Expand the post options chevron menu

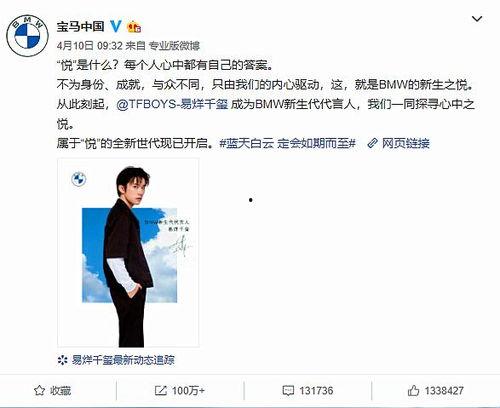pyautogui.click(x=477, y=19)
